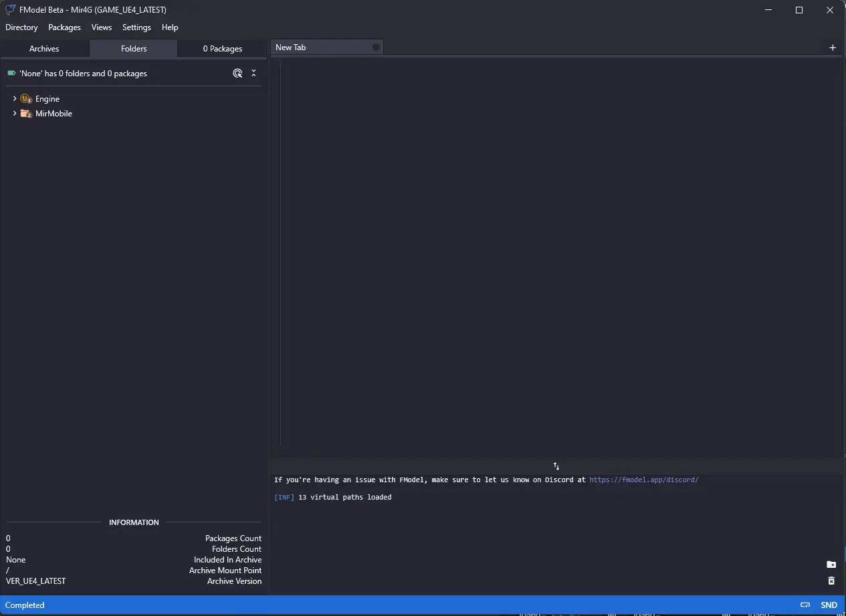
Task: Expand the Engine folder node
Action: pyautogui.click(x=15, y=98)
